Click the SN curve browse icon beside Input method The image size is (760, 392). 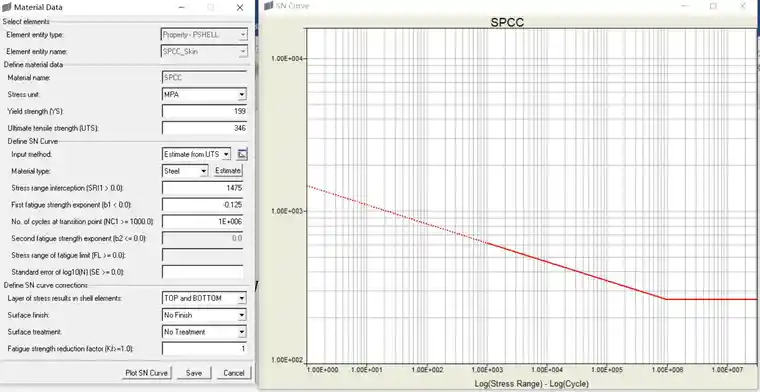pos(242,154)
